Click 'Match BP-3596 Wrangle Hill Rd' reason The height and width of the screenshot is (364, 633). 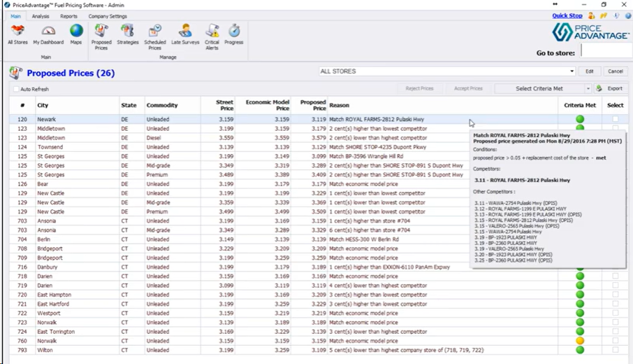tap(366, 156)
